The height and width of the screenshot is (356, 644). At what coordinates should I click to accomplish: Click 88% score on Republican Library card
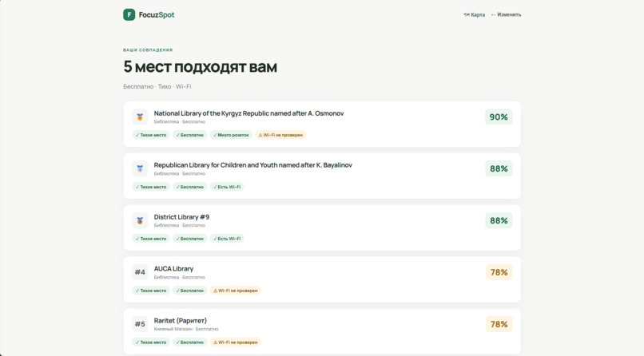(x=499, y=168)
